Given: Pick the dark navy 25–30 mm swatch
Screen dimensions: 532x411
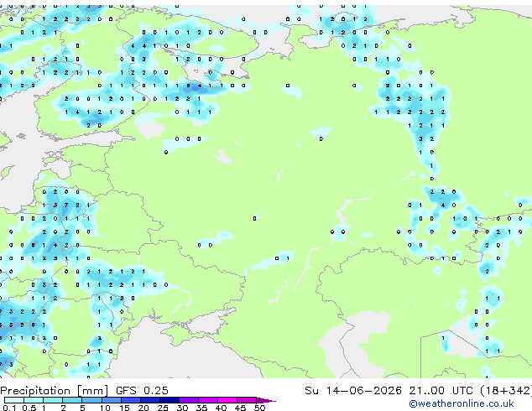Looking at the screenshot, I should pos(170,400).
